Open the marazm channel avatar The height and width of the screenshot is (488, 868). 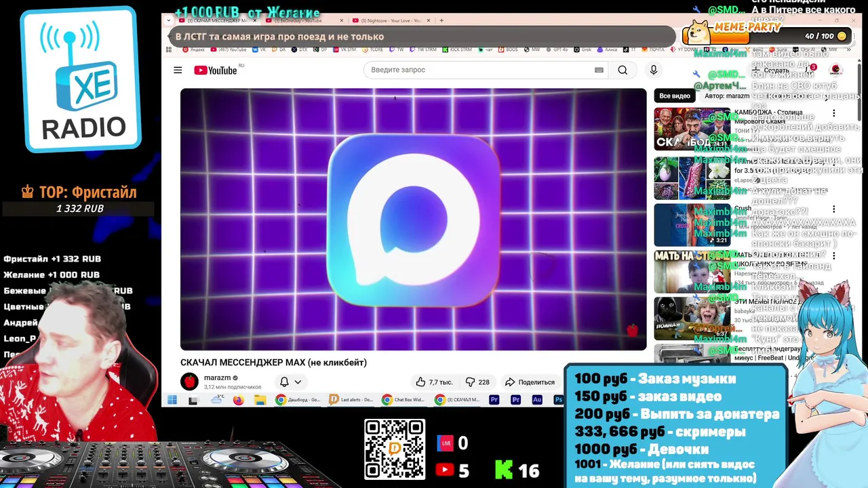click(189, 382)
